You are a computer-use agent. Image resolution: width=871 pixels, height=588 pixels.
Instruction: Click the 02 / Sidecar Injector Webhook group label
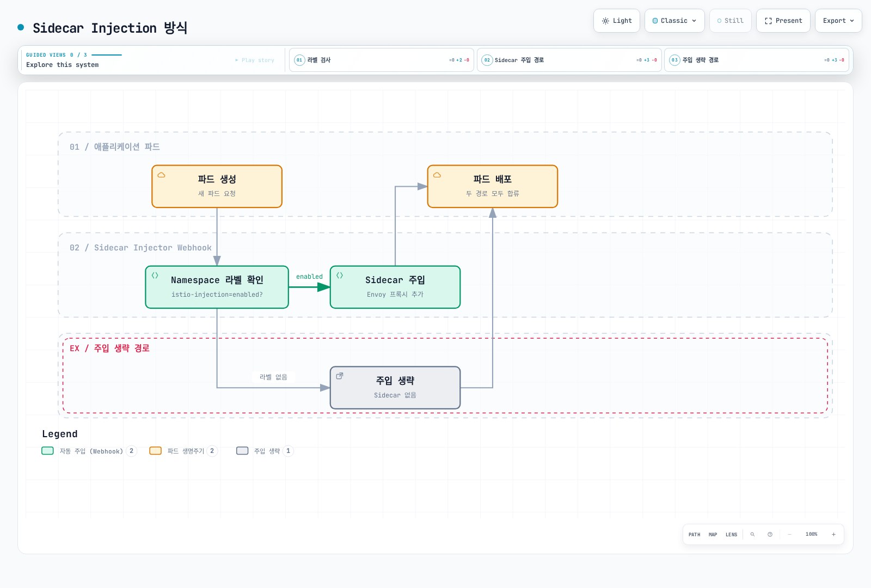tap(140, 248)
